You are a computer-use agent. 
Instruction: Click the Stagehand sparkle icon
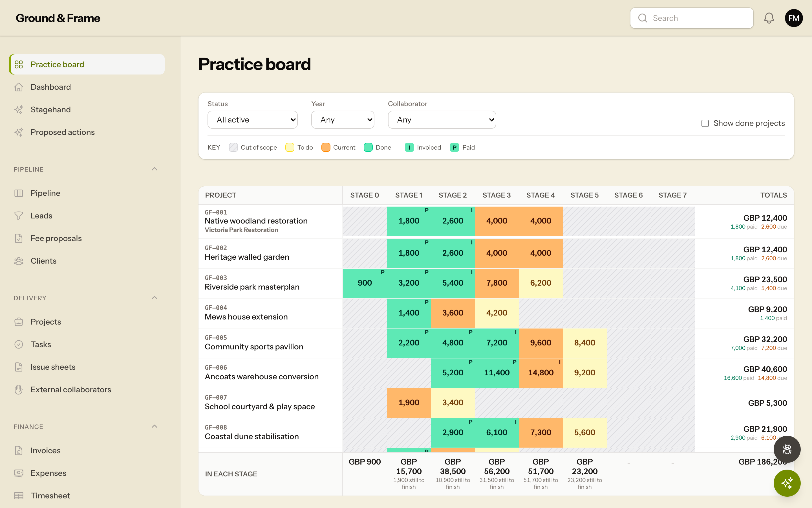19,110
